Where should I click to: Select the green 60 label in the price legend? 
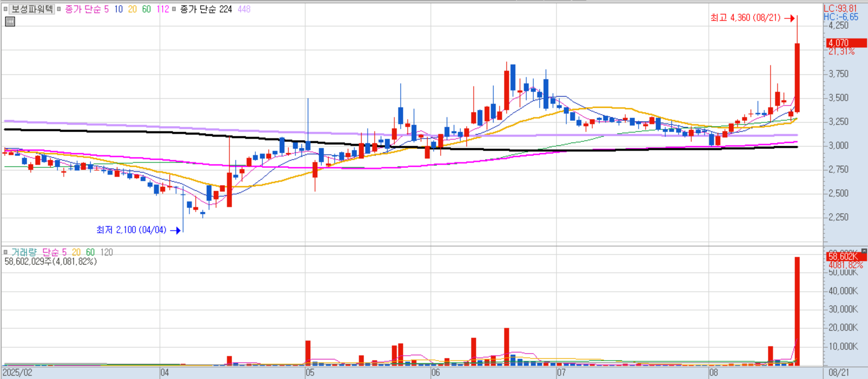point(146,9)
